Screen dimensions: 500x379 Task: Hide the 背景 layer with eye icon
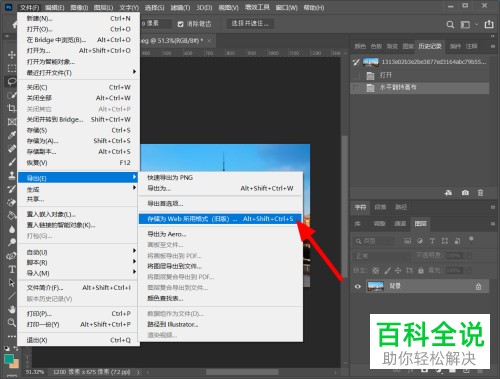coord(358,286)
